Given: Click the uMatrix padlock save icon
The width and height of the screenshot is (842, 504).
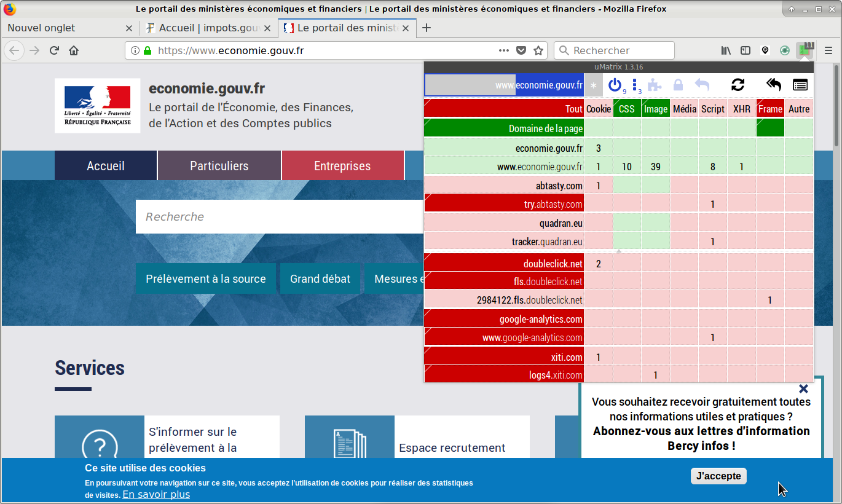Looking at the screenshot, I should 678,85.
